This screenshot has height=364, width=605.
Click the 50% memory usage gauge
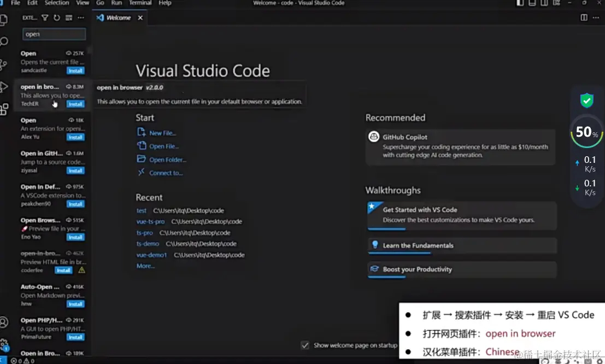pyautogui.click(x=587, y=132)
